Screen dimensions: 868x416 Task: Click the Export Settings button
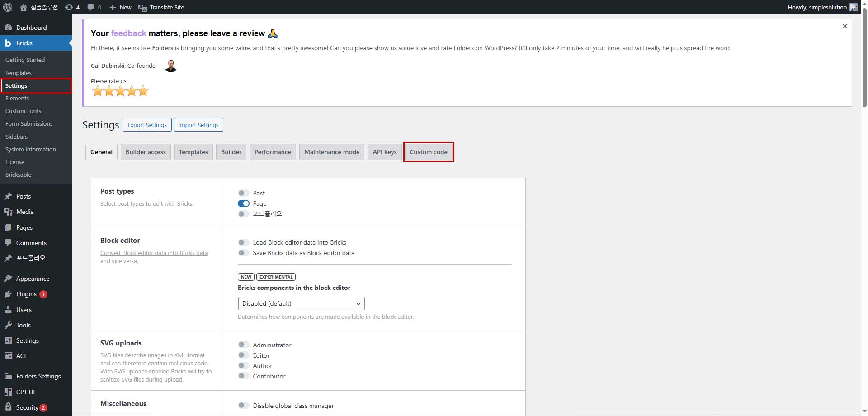point(147,125)
